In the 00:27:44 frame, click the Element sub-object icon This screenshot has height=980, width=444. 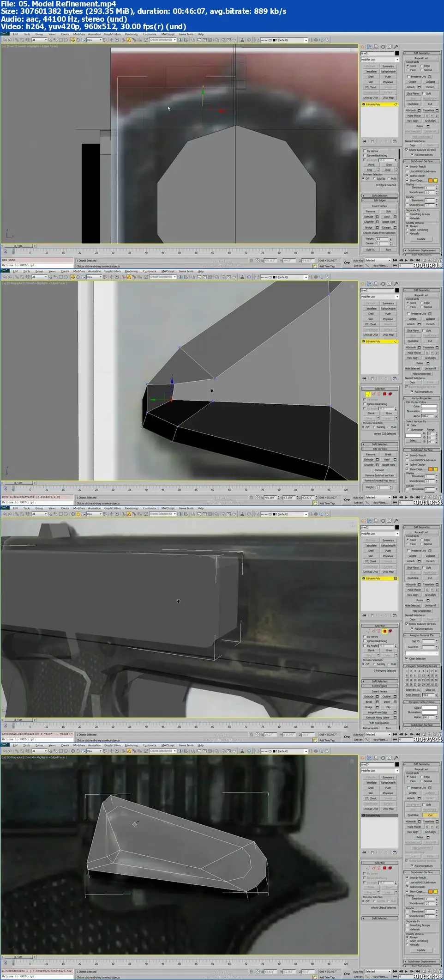click(x=390, y=631)
